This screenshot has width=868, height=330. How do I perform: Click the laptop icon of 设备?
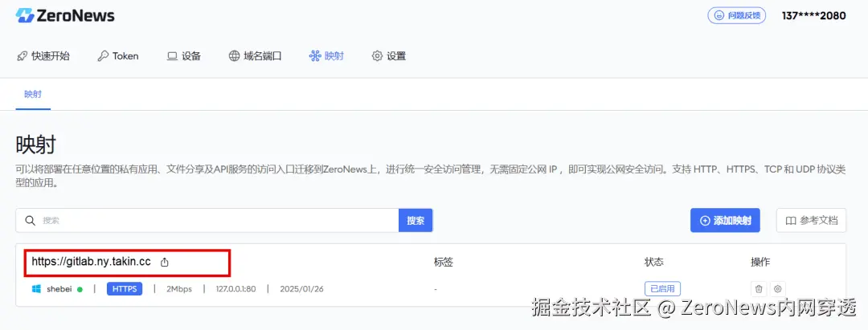tap(172, 56)
